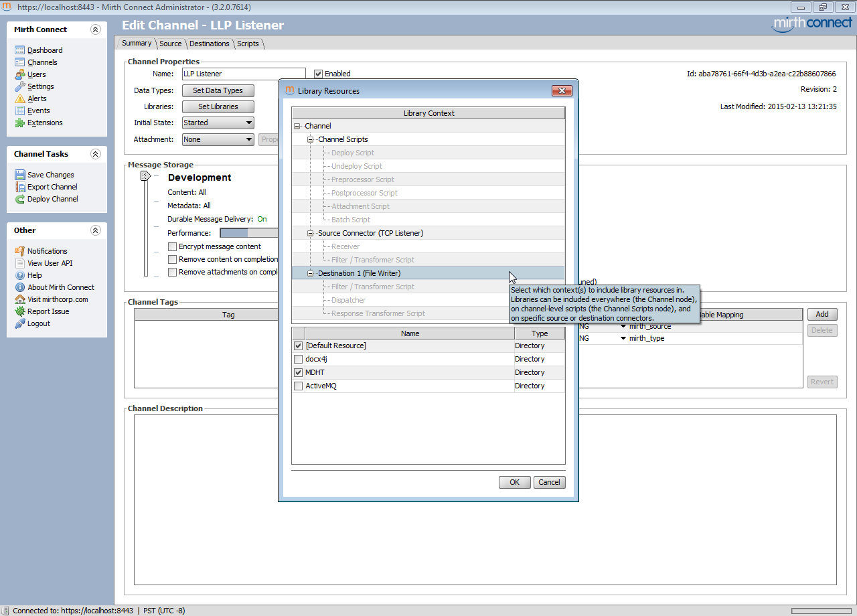The width and height of the screenshot is (857, 616).
Task: Switch to the Summary tab
Action: click(x=137, y=43)
